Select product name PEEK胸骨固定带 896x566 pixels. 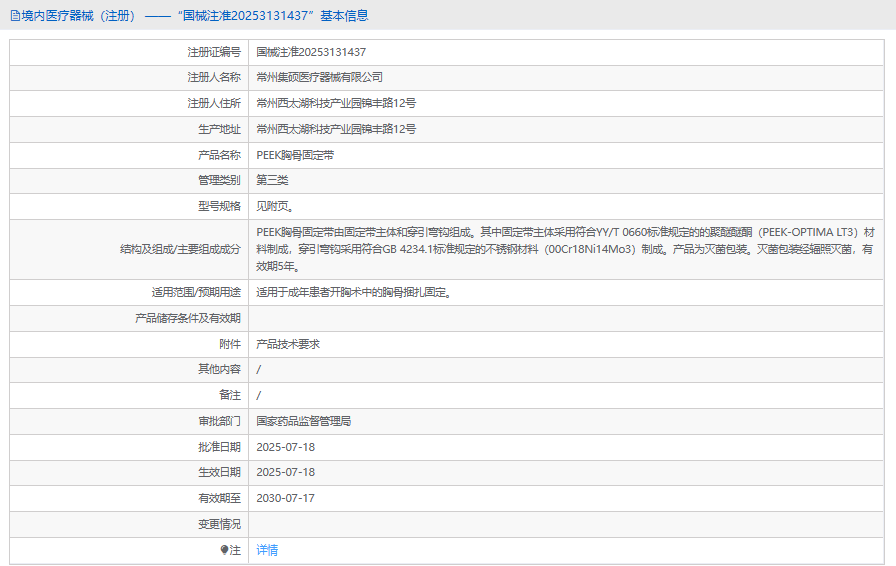pyautogui.click(x=295, y=155)
